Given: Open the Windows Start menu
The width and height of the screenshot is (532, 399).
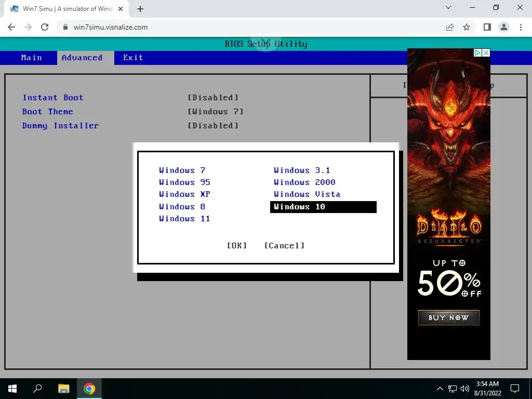Looking at the screenshot, I should pyautogui.click(x=12, y=389).
